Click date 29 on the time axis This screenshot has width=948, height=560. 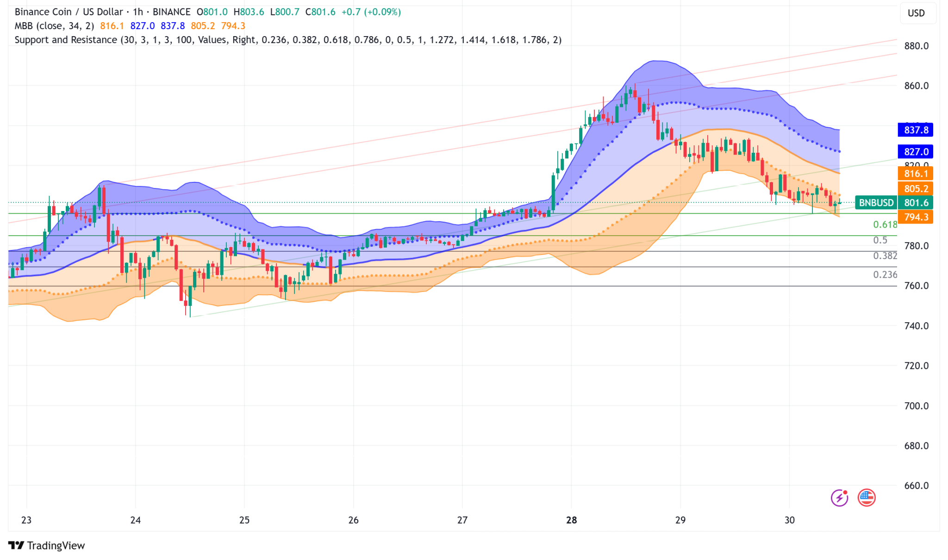[x=680, y=520]
